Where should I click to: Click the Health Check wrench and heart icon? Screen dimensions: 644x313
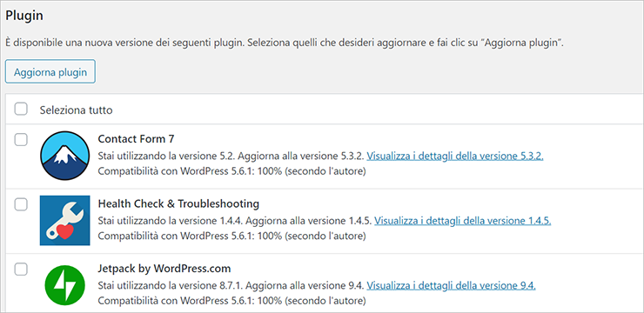[x=65, y=220]
